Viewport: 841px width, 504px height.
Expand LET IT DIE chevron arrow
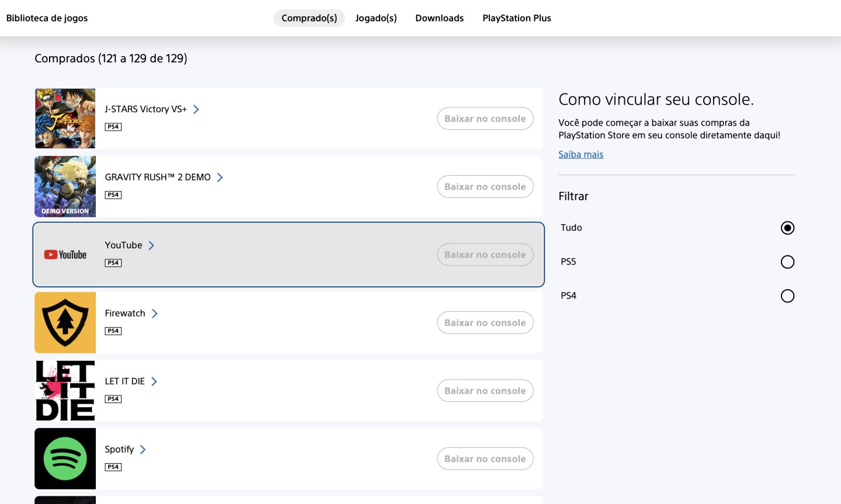[x=154, y=381]
